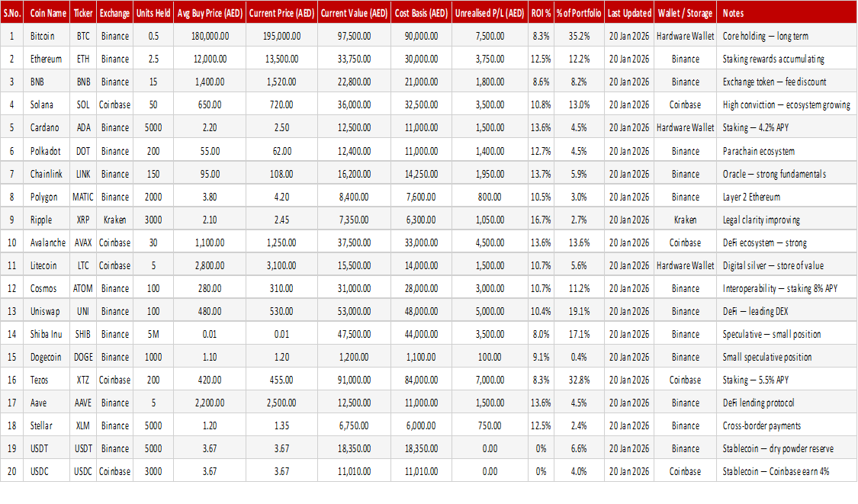This screenshot has height=504, width=858.
Task: Click Bitcoin's portfolio share 35.2%
Action: click(579, 36)
